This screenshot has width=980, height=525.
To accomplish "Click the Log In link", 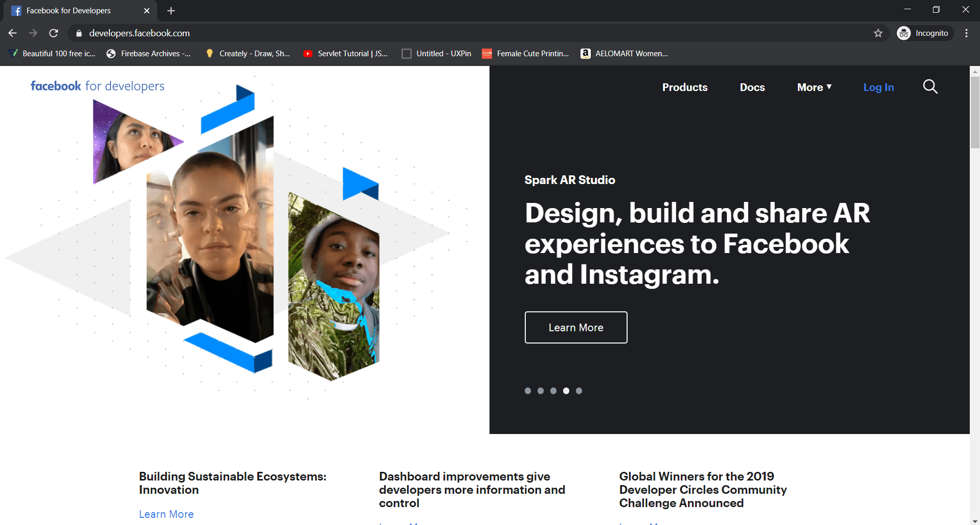I will point(878,87).
